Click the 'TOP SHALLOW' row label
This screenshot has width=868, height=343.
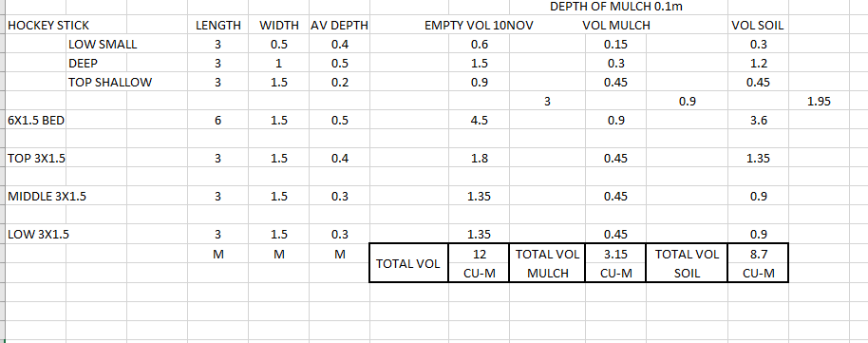110,83
